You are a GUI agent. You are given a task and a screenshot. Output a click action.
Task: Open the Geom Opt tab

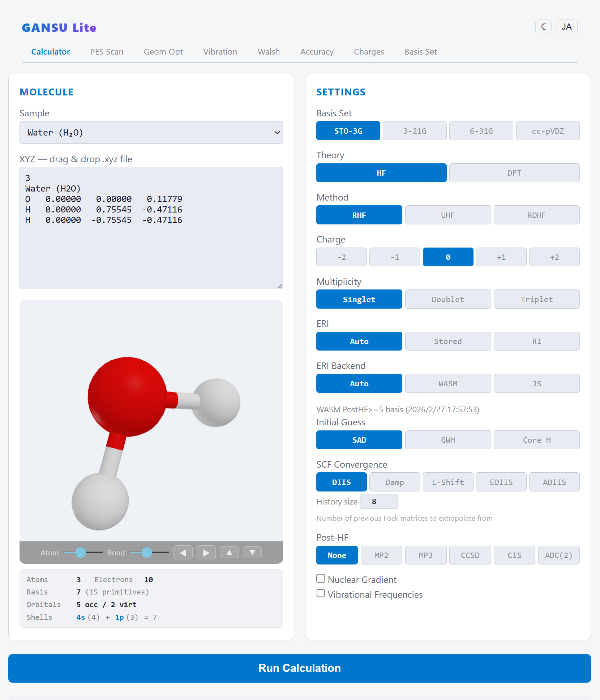click(163, 52)
